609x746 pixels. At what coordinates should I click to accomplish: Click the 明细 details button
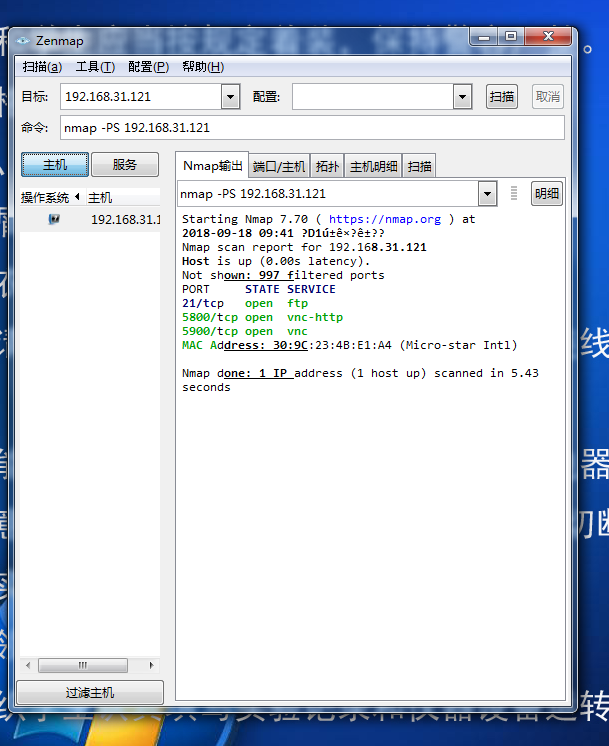click(547, 193)
